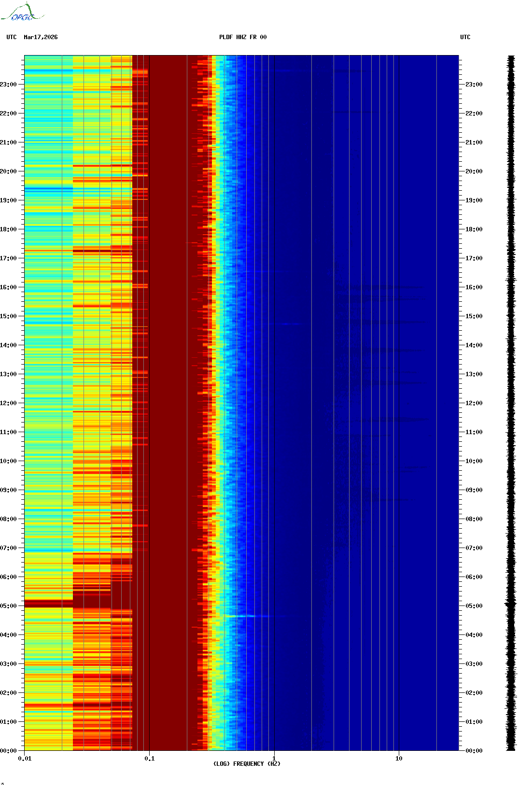This screenshot has height=789, width=532.
Task: Click the 20:00 label on the right time axis
Action: [x=474, y=171]
